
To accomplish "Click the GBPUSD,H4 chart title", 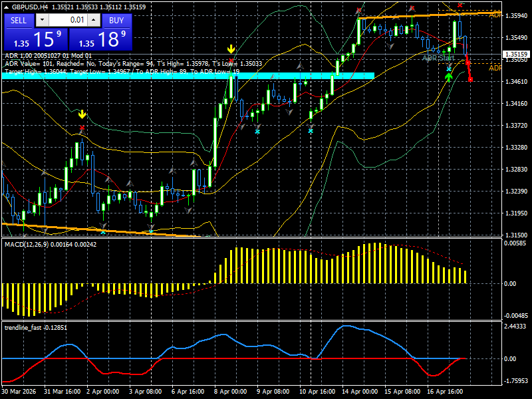I will click(x=31, y=7).
